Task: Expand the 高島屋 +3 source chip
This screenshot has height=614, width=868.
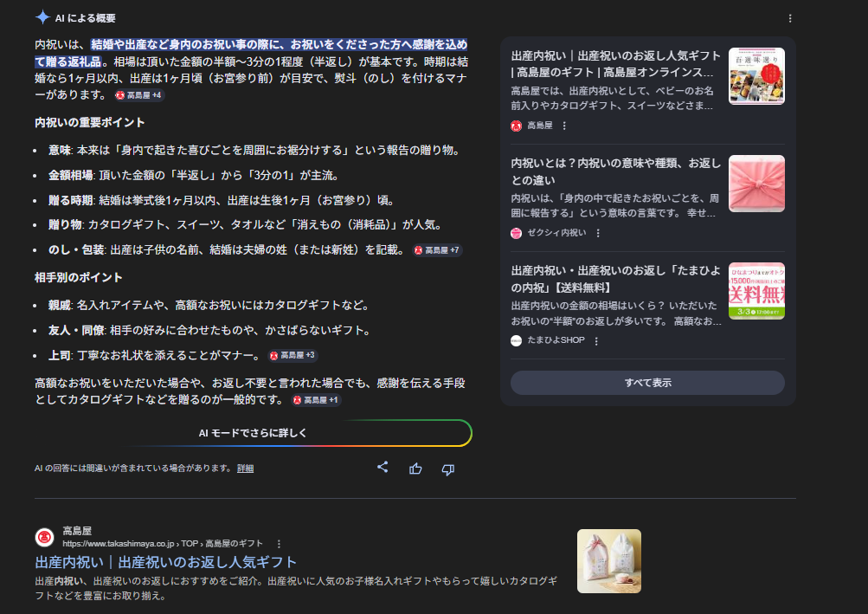Action: click(293, 355)
